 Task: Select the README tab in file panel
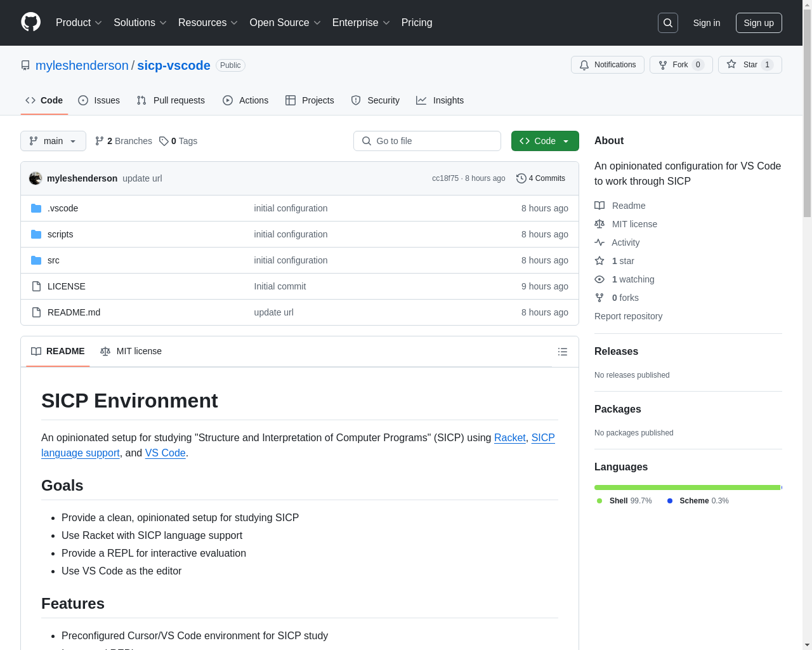58,351
